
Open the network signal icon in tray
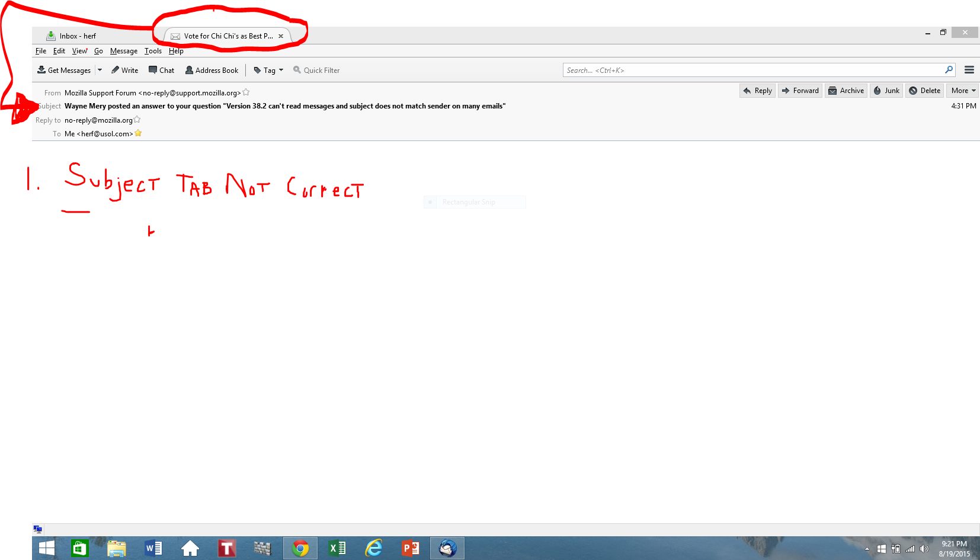pyautogui.click(x=910, y=549)
